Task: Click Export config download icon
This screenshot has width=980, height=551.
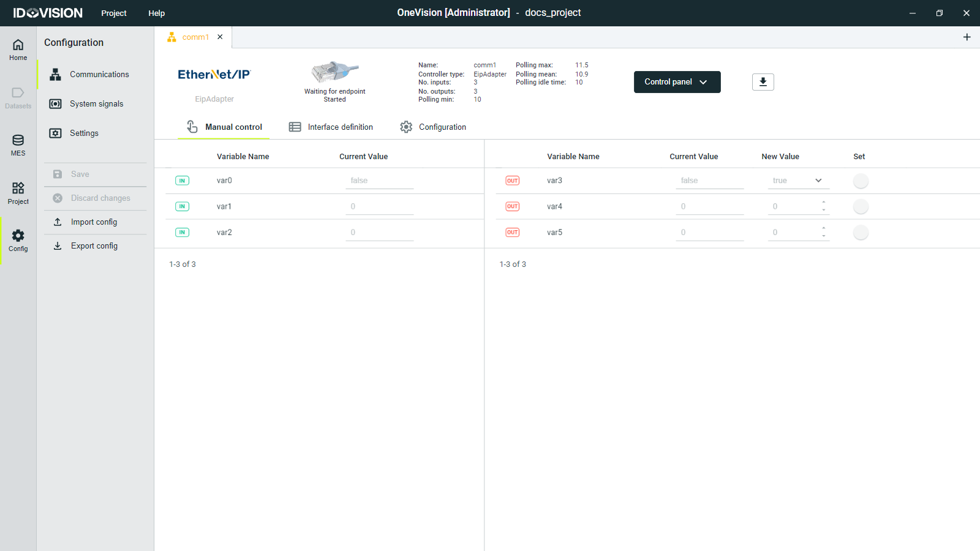Action: click(x=58, y=246)
